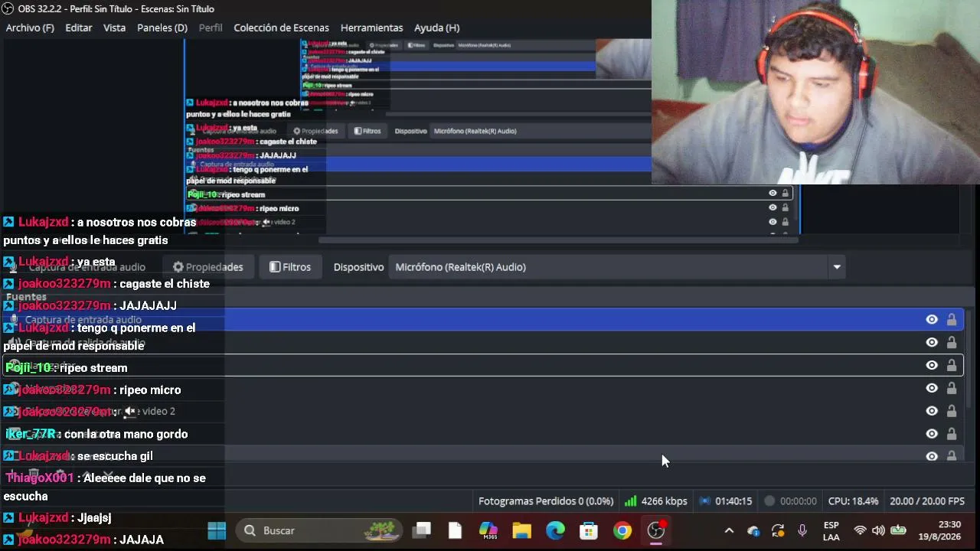Click the OBS Studio taskbar icon
The height and width of the screenshot is (551, 980).
(x=656, y=530)
